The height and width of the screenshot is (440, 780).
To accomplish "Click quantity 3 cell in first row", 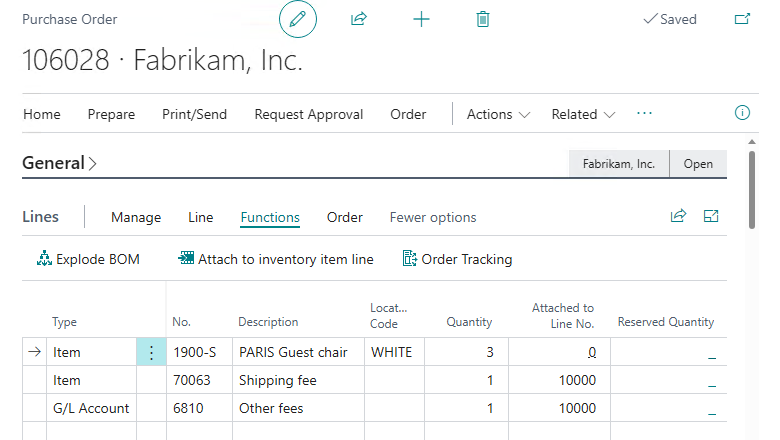I will tap(467, 352).
